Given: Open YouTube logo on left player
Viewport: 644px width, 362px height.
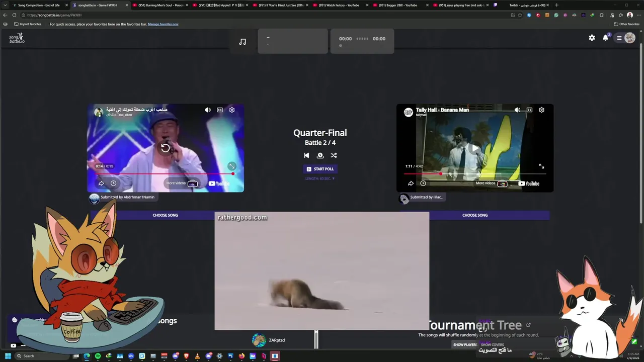Looking at the screenshot, I should tap(219, 184).
